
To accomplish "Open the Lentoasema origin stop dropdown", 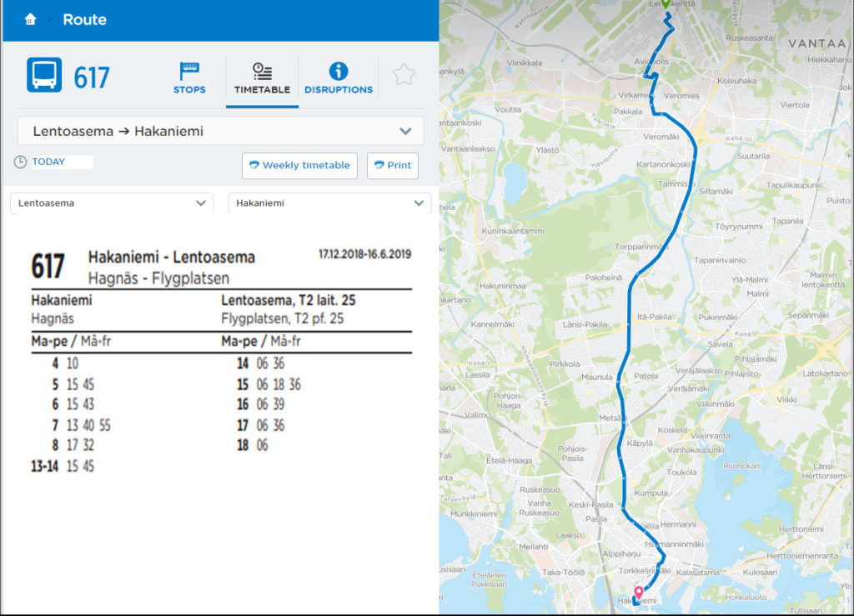I will tap(112, 203).
